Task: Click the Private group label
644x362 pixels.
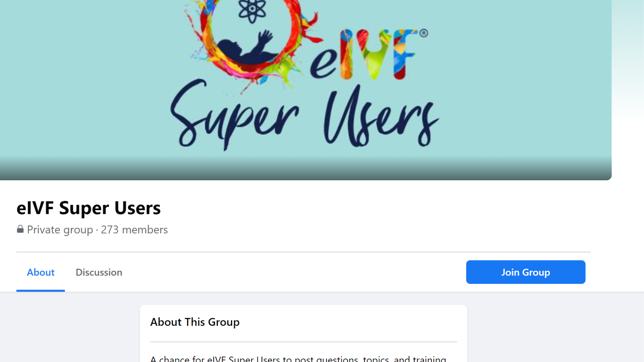Action: (60, 230)
